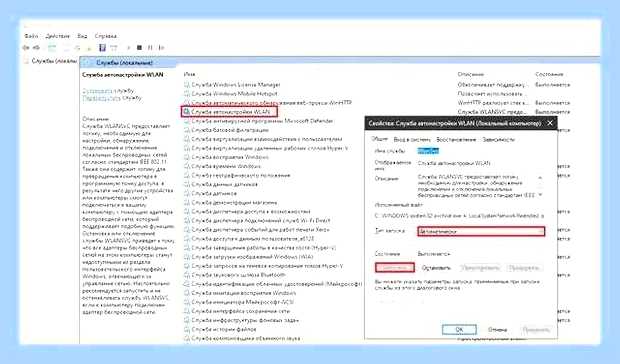This screenshot has height=364, width=620.
Task: Click the Запустить button in the dialog
Action: coord(395,268)
